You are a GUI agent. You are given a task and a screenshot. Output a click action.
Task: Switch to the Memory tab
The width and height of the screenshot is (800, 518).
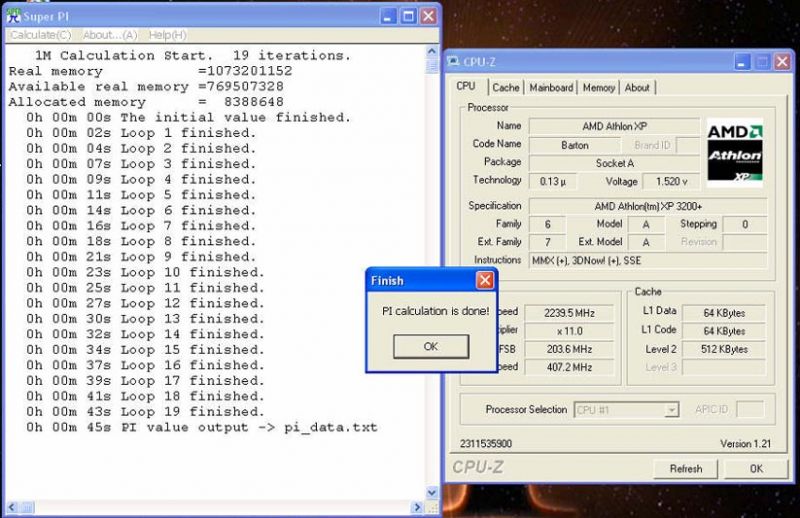tap(598, 88)
